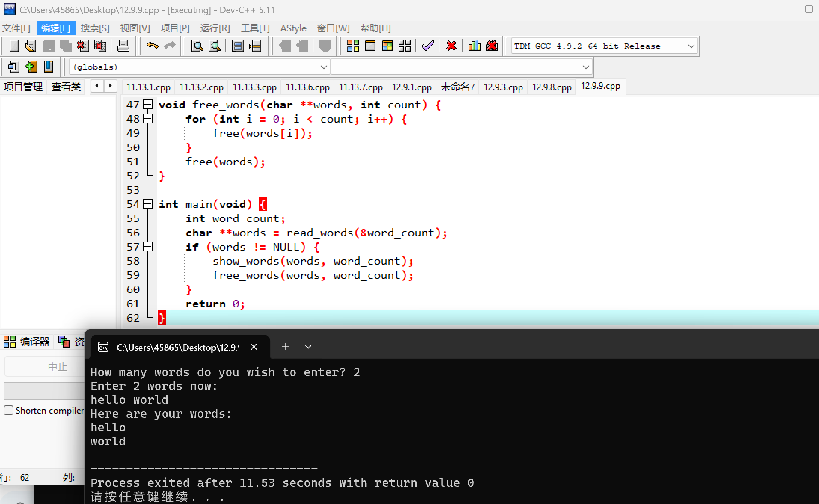Click the bar chart profile analysis icon
The width and height of the screenshot is (819, 504).
(474, 46)
